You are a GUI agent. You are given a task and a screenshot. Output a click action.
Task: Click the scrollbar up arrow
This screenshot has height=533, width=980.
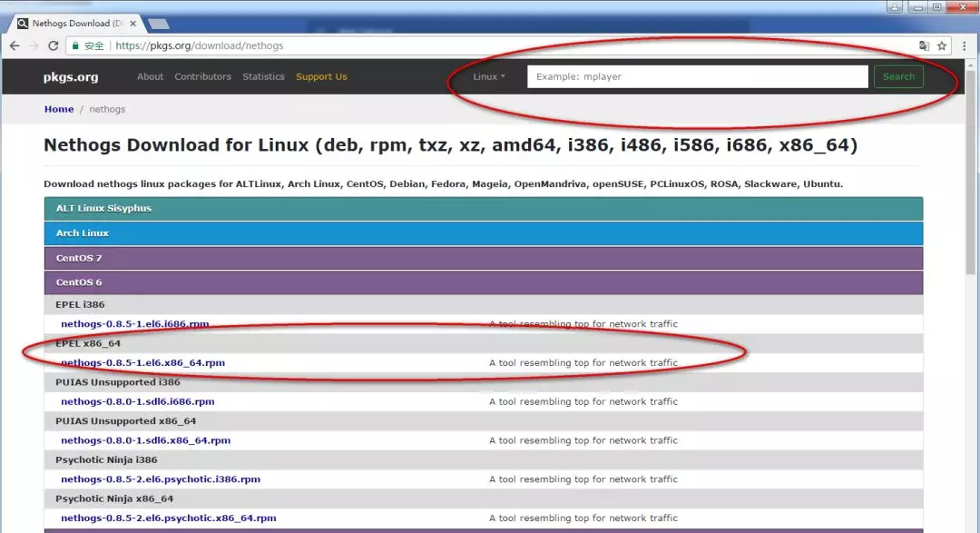coord(970,64)
